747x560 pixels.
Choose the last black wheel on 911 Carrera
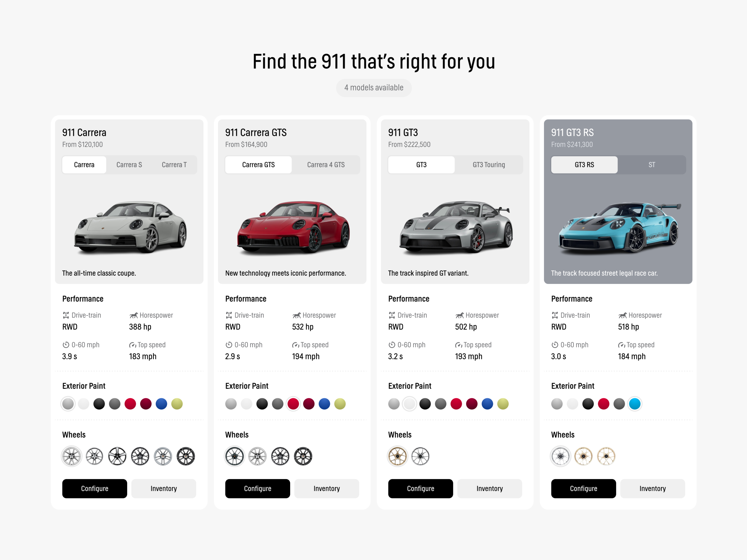[186, 456]
